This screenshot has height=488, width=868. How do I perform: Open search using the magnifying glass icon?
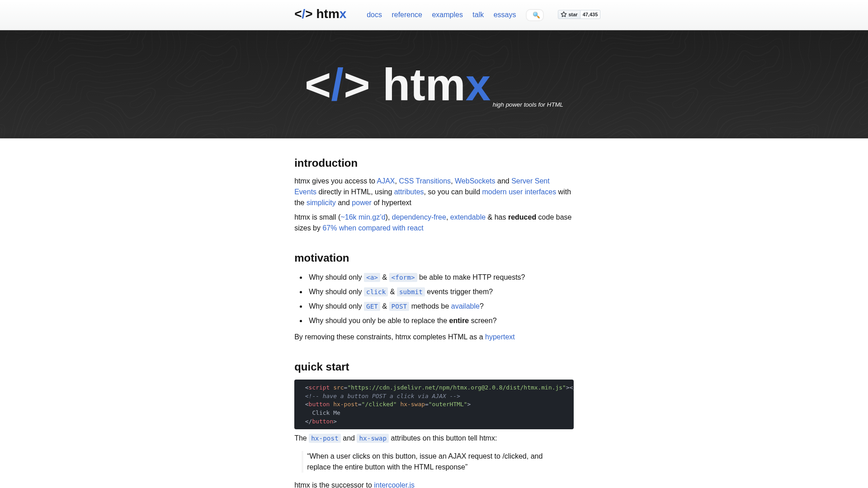[536, 15]
